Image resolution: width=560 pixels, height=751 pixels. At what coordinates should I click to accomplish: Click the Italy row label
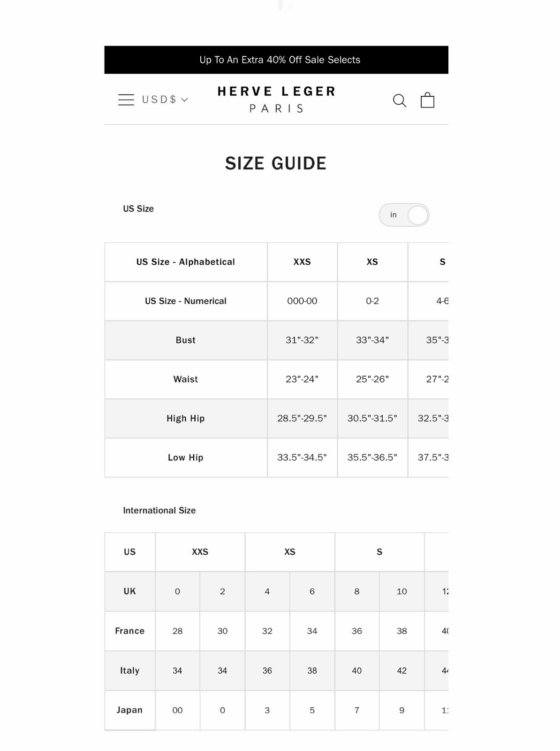130,670
